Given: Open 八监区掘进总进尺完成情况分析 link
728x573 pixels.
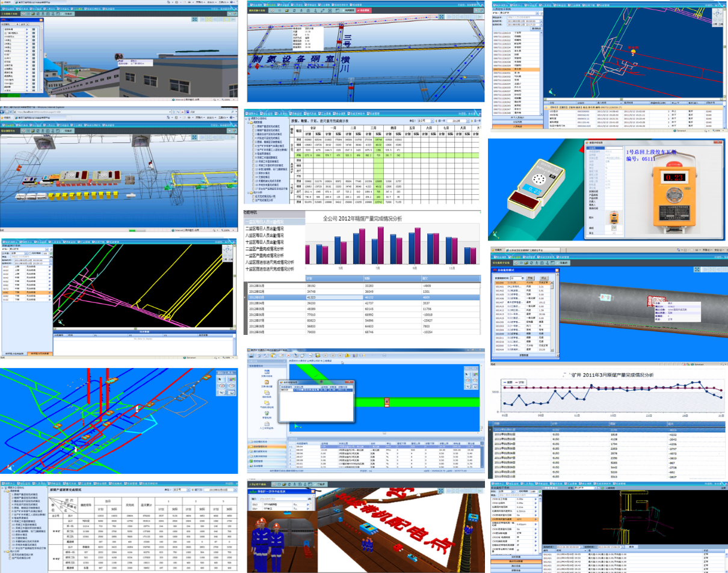Looking at the screenshot, I should pyautogui.click(x=270, y=262).
